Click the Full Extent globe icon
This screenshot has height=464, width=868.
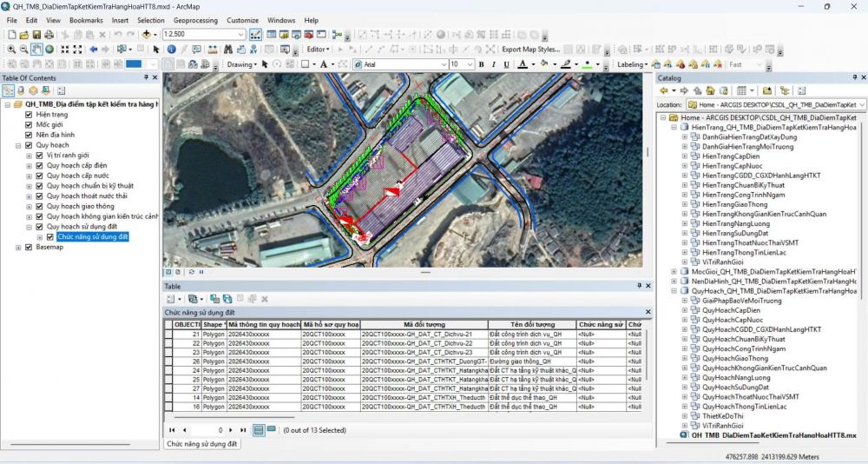pyautogui.click(x=49, y=50)
